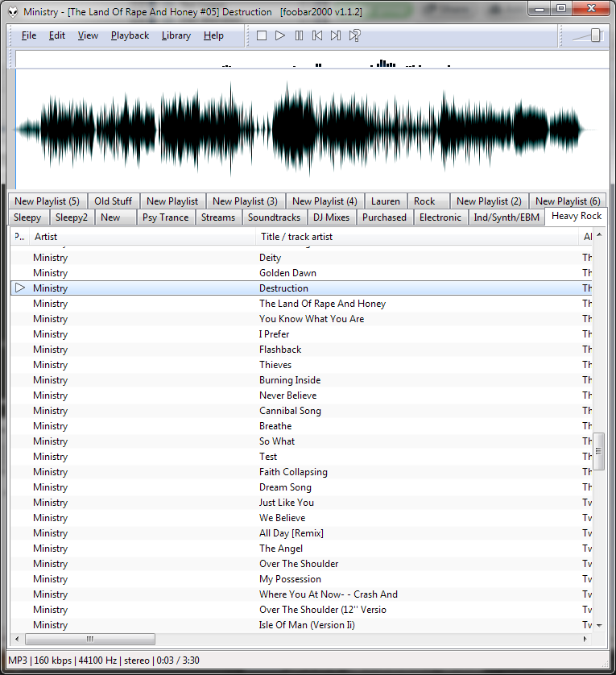Switch to Old Stuff playlist tab
Image resolution: width=616 pixels, height=675 pixels.
[114, 201]
